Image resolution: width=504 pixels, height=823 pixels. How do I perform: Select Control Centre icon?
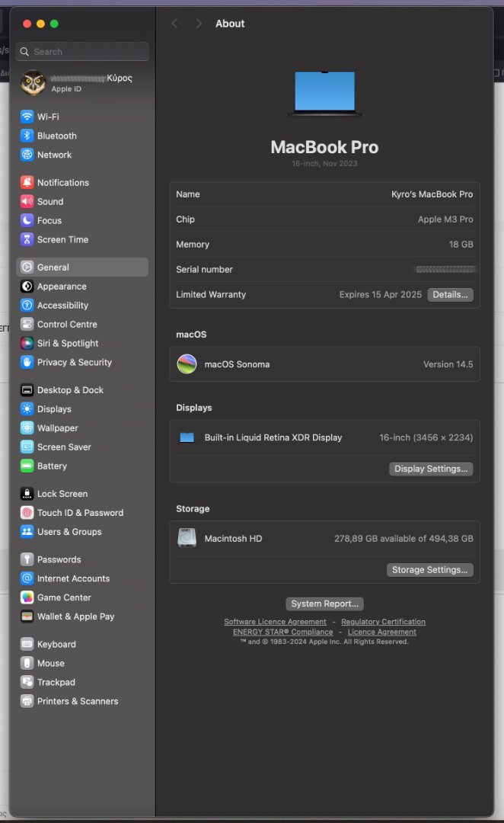(27, 324)
